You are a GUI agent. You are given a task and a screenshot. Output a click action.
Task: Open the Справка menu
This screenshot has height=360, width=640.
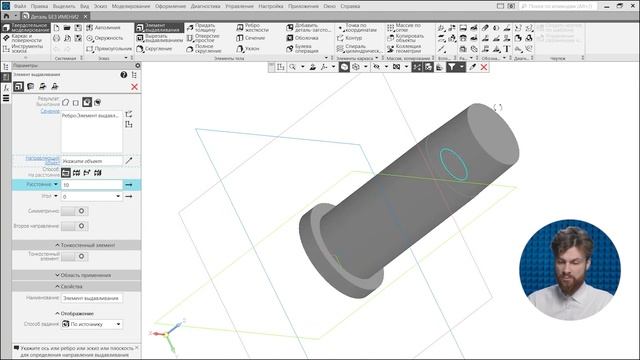point(350,6)
